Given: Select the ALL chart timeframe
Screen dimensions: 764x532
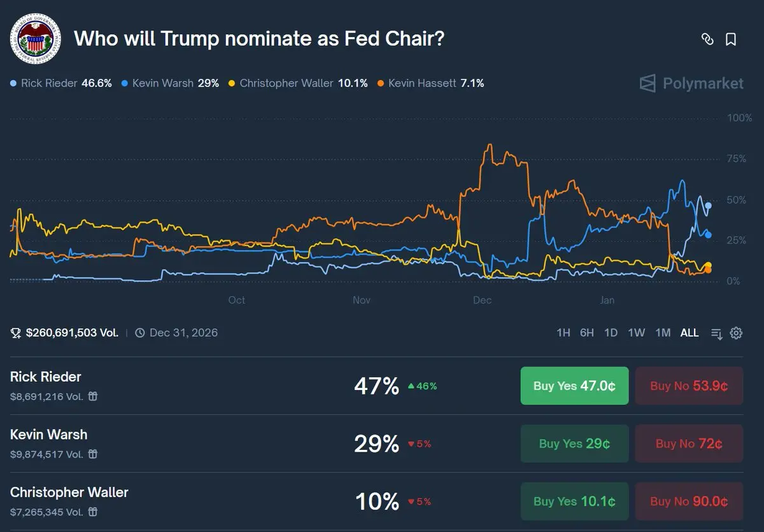Looking at the screenshot, I should 690,333.
